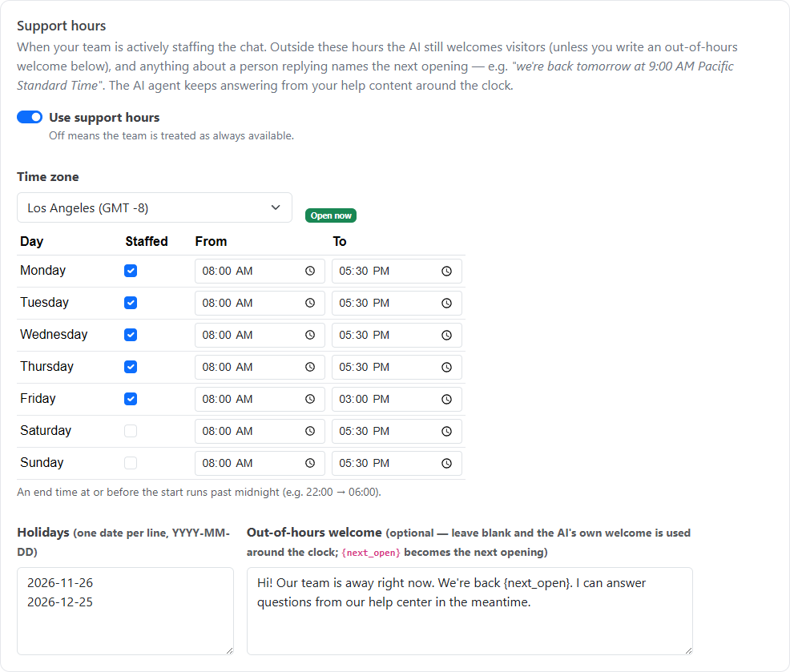Click the Staffed column header
The width and height of the screenshot is (790, 672).
coord(147,241)
